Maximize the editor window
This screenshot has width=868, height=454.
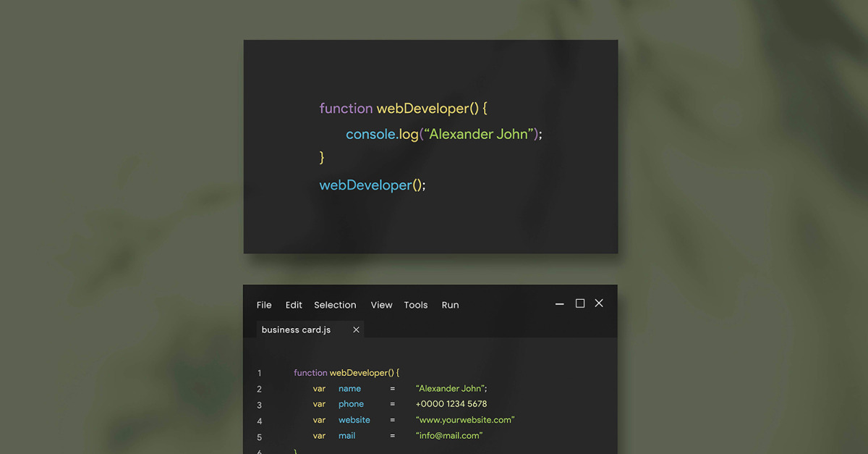pos(580,303)
